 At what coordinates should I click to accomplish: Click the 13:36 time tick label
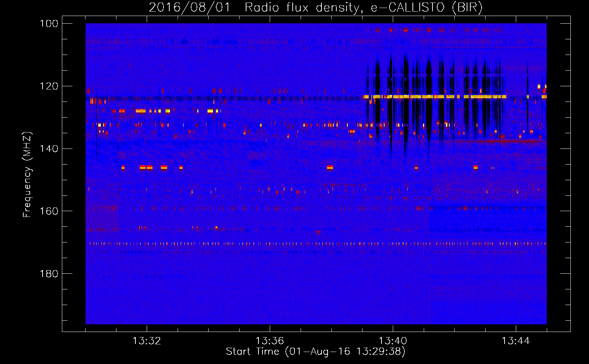(x=270, y=341)
